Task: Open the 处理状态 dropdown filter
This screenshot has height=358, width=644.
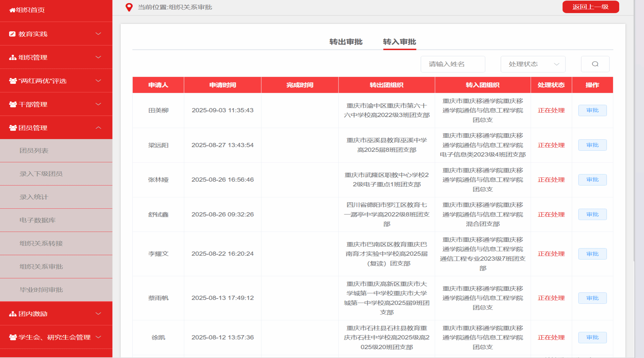Action: 533,64
